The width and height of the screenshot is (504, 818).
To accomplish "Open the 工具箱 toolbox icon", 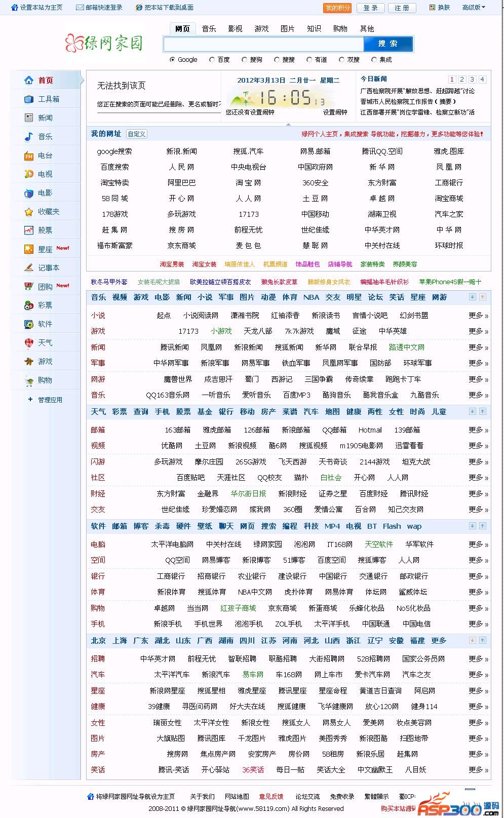I will [29, 99].
